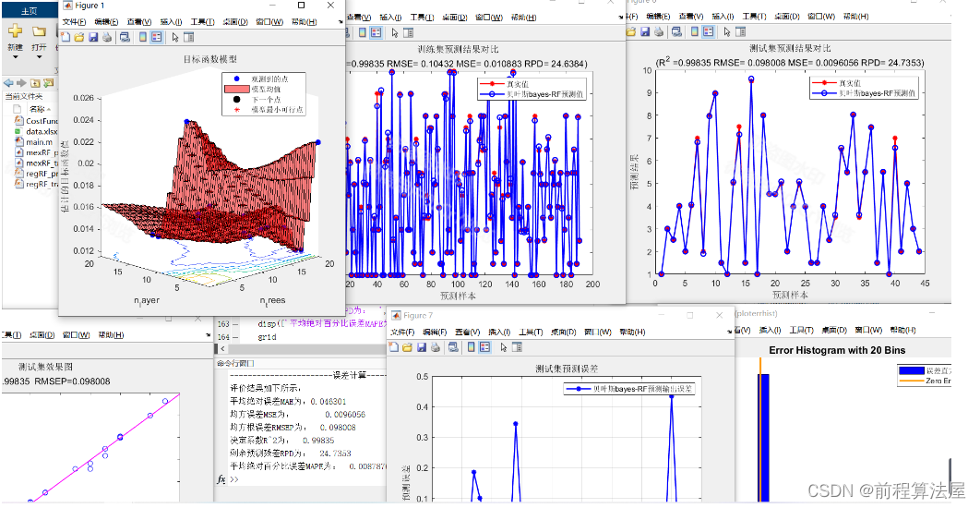Open 编辑(E) menu in Figure 1
The width and height of the screenshot is (980, 508).
[106, 22]
